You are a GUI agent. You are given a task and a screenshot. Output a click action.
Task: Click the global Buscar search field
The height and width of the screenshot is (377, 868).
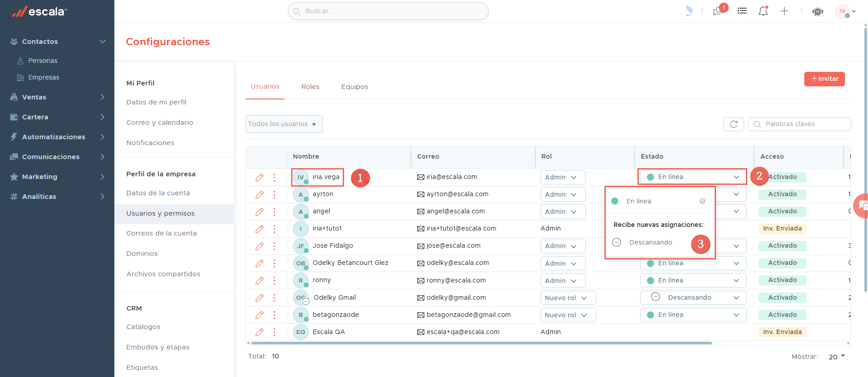[388, 11]
